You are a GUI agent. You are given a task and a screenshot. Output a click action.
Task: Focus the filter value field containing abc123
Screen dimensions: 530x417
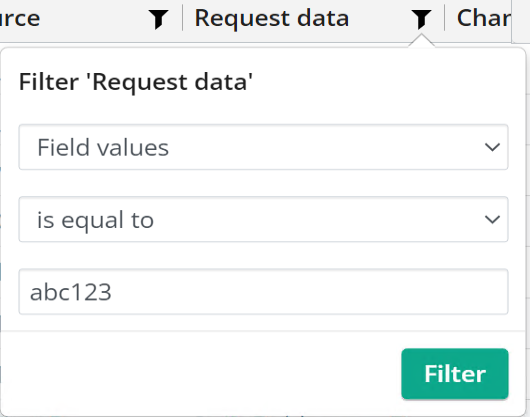coord(263,292)
